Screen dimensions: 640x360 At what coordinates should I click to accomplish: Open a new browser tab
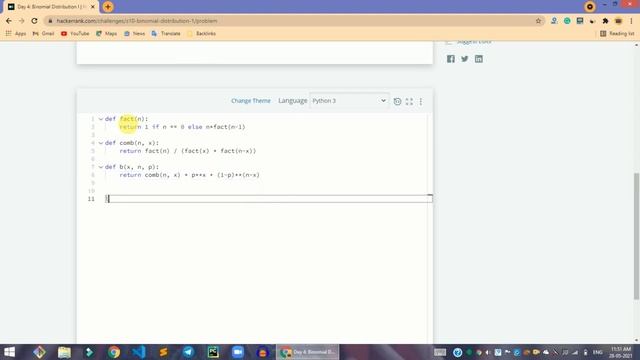pyautogui.click(x=108, y=7)
